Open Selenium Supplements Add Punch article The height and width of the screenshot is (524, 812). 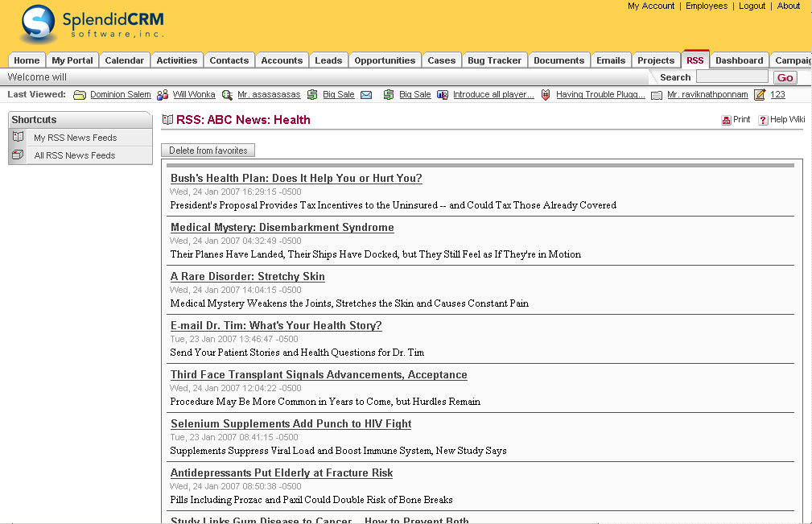pyautogui.click(x=291, y=424)
